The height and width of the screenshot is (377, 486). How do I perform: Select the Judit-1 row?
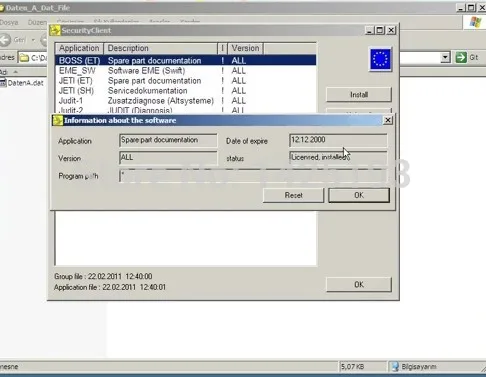pyautogui.click(x=186, y=101)
